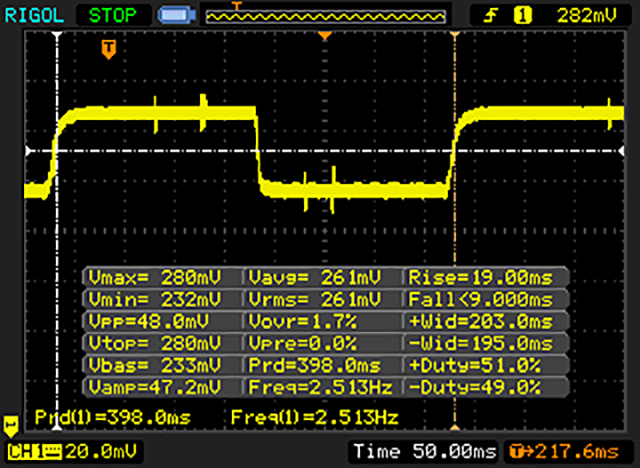This screenshot has height=468, width=640.
Task: Click the Vmin= 232mV measurement
Action: pyautogui.click(x=155, y=299)
